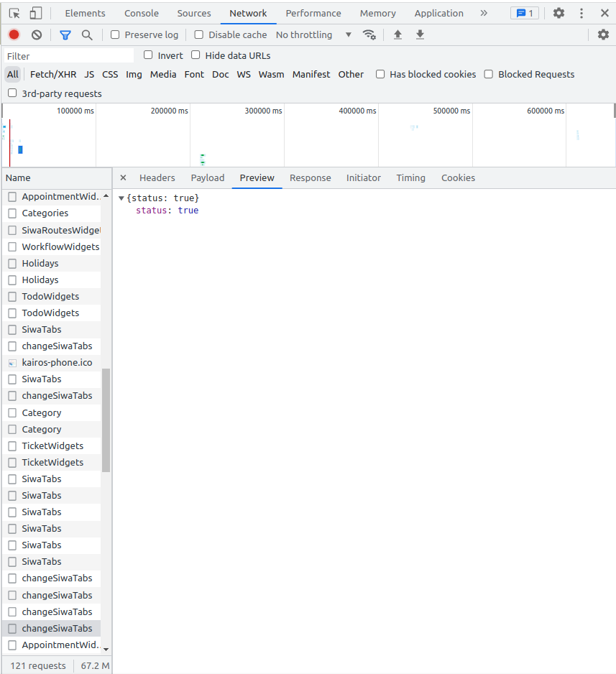Filter requests by Img type

pos(134,74)
